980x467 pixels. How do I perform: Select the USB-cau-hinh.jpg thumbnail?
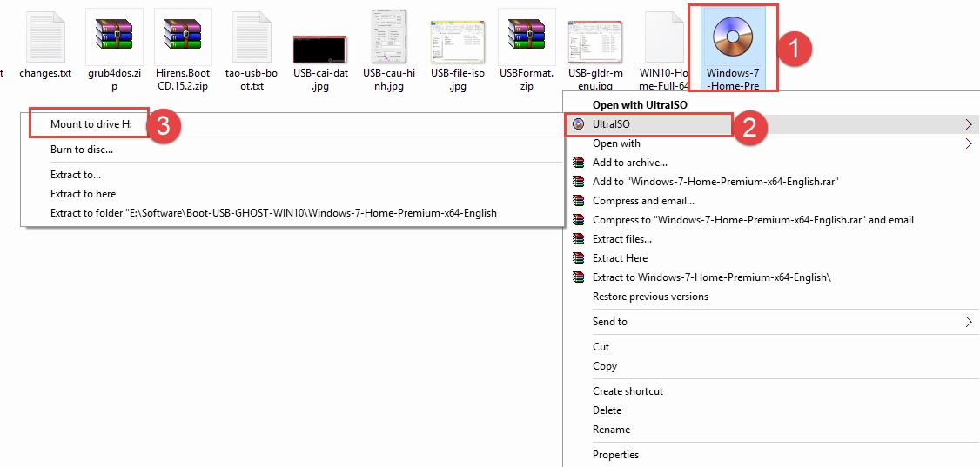coord(389,37)
